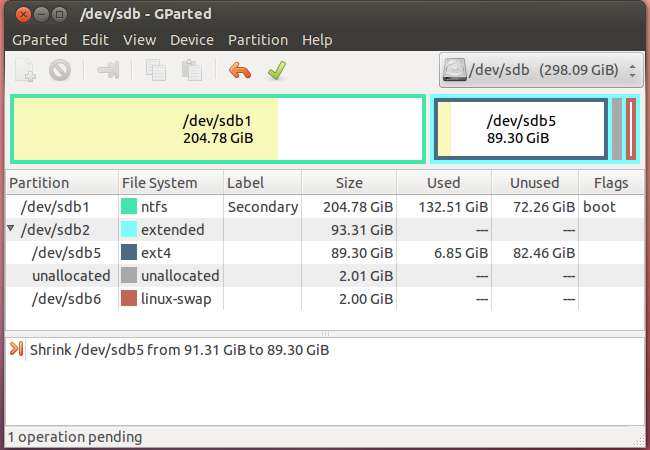Click the New partition toolbar icon
Image resolution: width=650 pixels, height=450 pixels.
[27, 71]
